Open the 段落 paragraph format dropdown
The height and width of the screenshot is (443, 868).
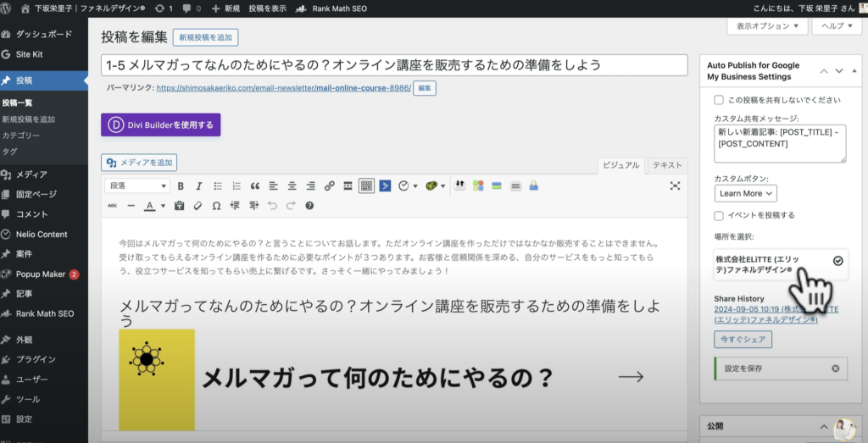pyautogui.click(x=136, y=186)
